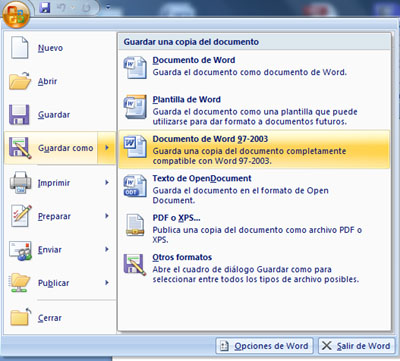The width and height of the screenshot is (400, 361).
Task: Click the floppy with pencil Guardar como icon
Action: (x=20, y=148)
